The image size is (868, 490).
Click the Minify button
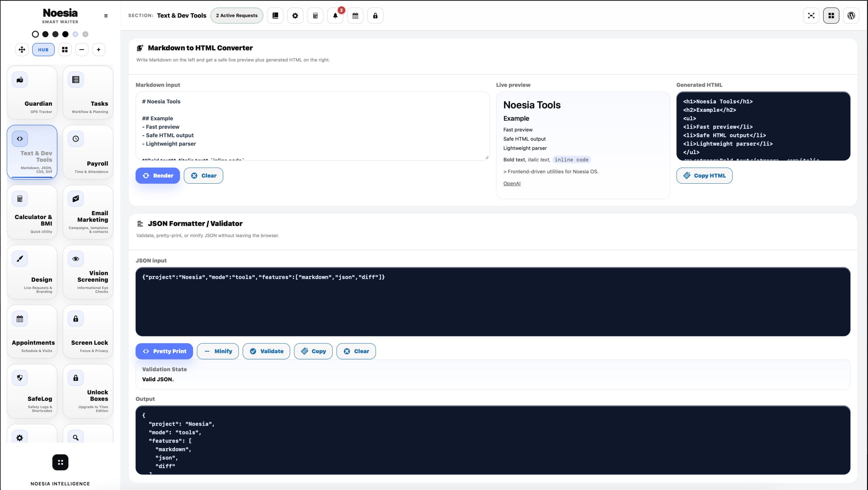(218, 351)
